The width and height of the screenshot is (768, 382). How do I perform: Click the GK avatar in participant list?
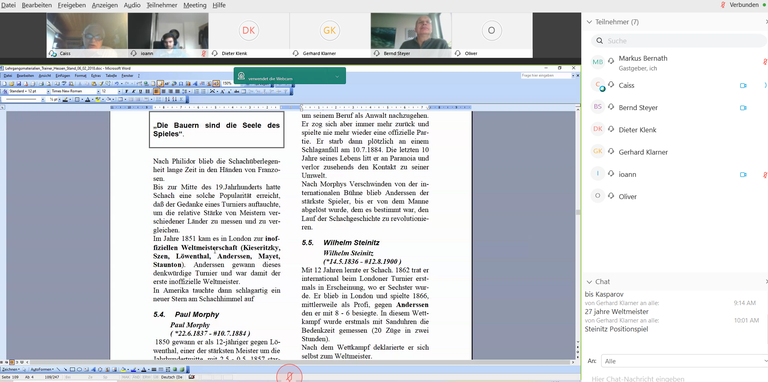(x=598, y=151)
